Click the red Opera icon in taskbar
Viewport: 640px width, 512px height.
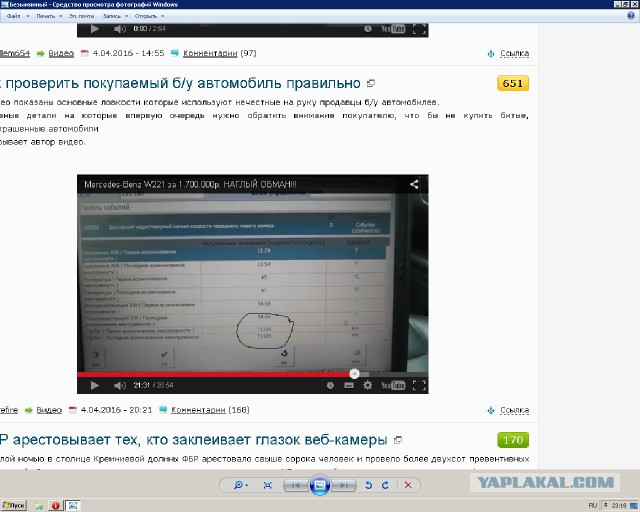pos(56,505)
